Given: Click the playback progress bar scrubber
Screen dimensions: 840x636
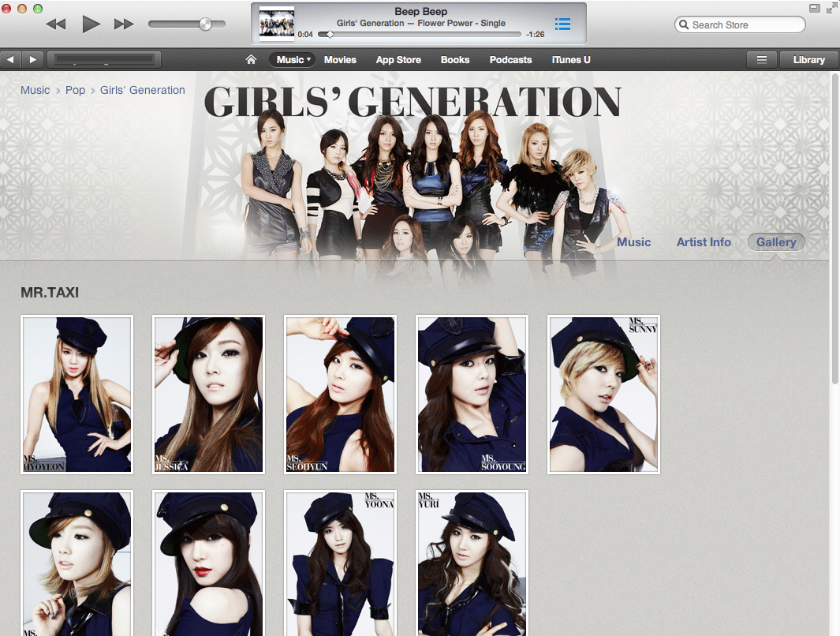Looking at the screenshot, I should [330, 34].
